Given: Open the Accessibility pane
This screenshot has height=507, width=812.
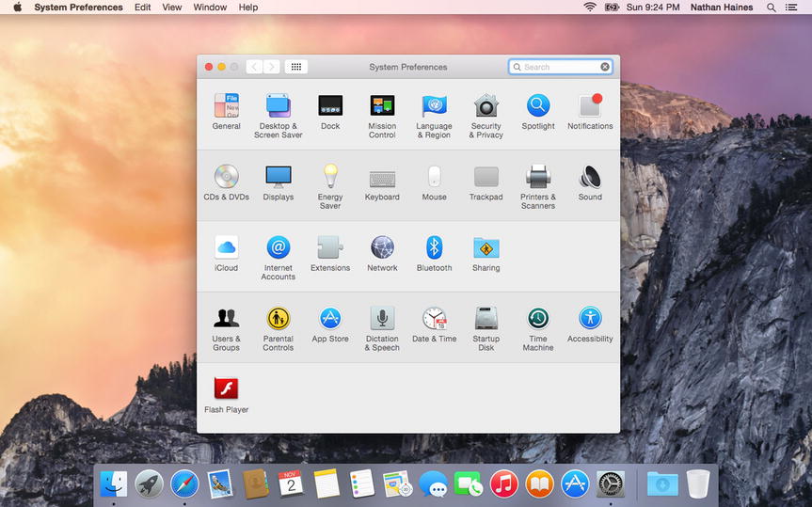Looking at the screenshot, I should tap(590, 319).
